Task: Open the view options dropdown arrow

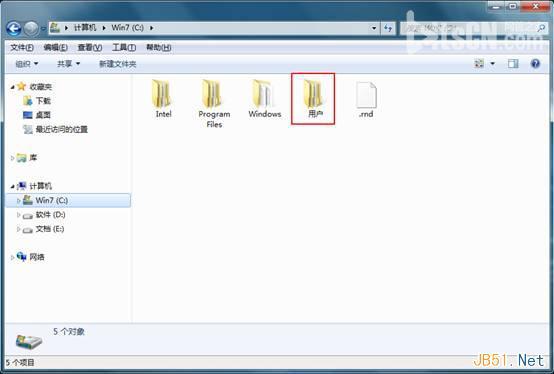Action: pos(493,64)
